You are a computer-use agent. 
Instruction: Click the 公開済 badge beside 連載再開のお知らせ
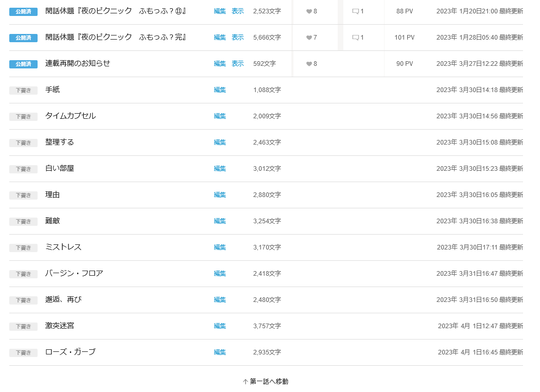point(23,64)
